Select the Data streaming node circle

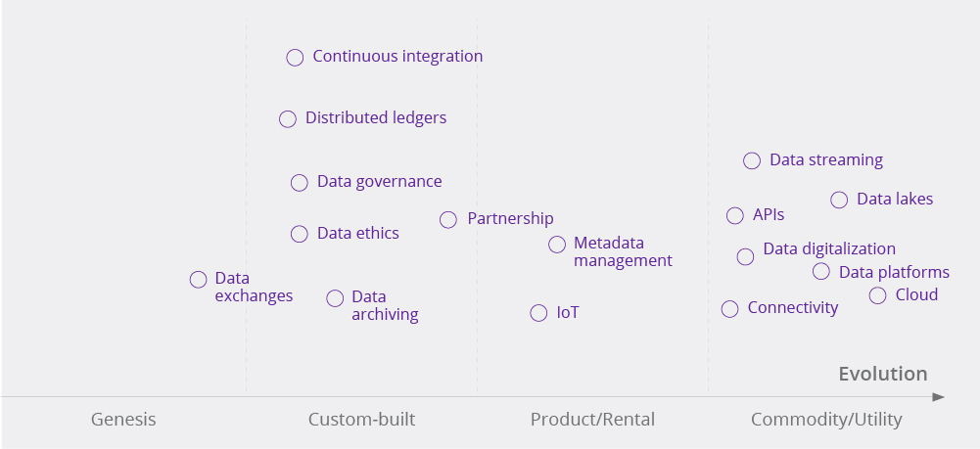point(752,161)
